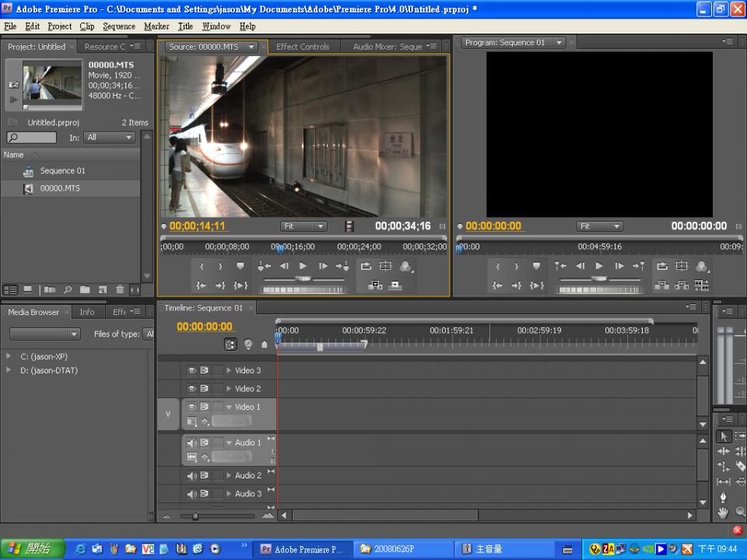Collapse the Video 1 track
The width and height of the screenshot is (747, 560).
coord(229,407)
